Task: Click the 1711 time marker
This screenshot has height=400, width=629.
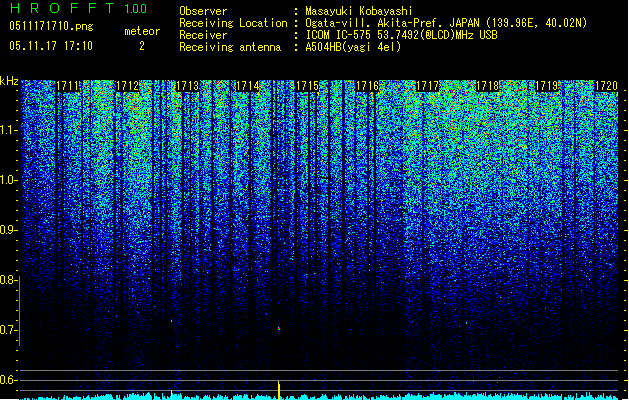Action: click(67, 86)
